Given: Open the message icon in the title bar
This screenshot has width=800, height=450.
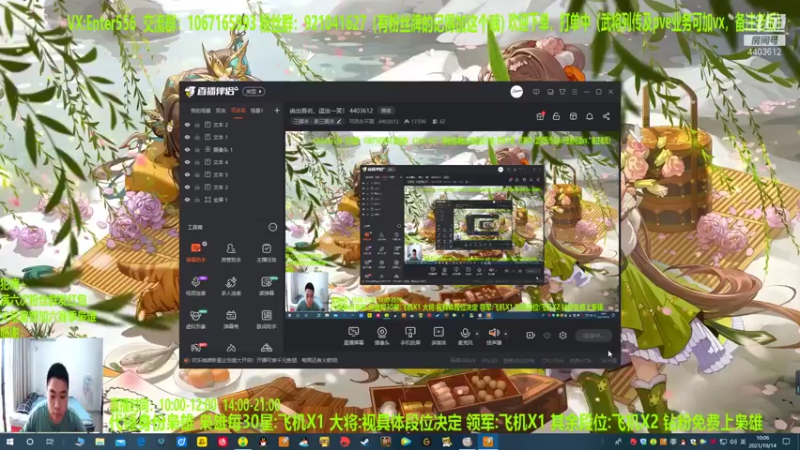Looking at the screenshot, I should 536,92.
